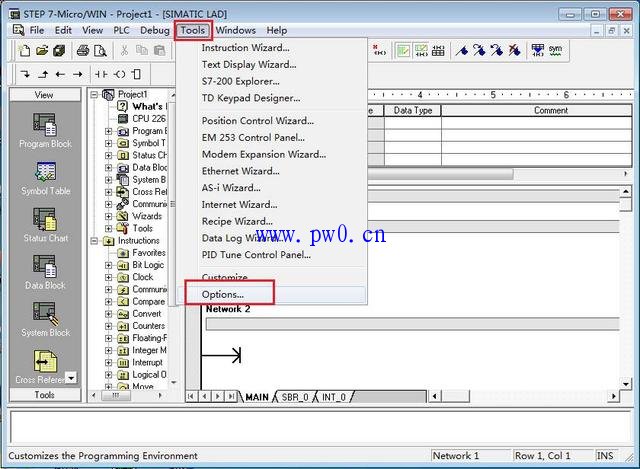Click the Open Project folder toolbar icon
640x469 pixels.
click(44, 50)
